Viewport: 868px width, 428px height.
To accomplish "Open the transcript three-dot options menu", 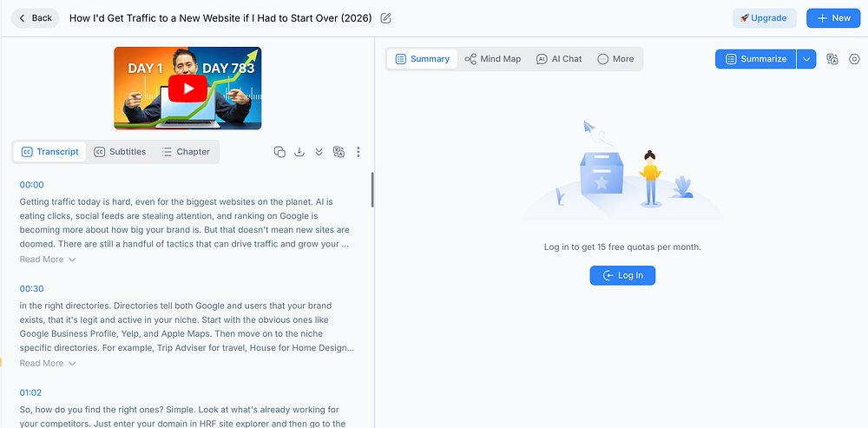I will click(358, 152).
